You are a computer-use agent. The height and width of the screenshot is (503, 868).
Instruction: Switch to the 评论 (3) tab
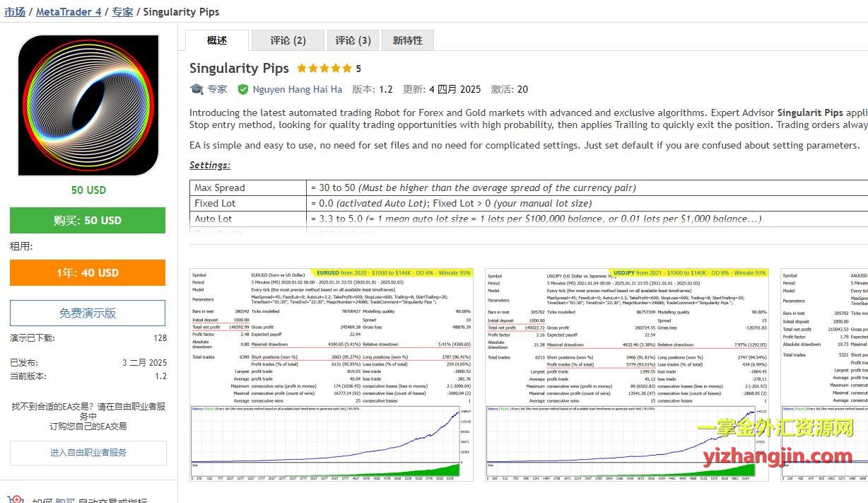(x=353, y=40)
